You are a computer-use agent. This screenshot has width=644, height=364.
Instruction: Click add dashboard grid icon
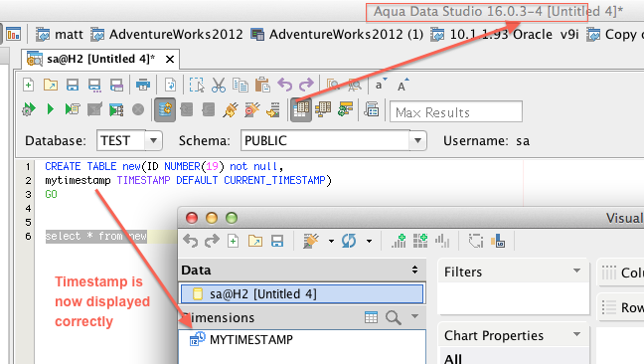point(420,241)
